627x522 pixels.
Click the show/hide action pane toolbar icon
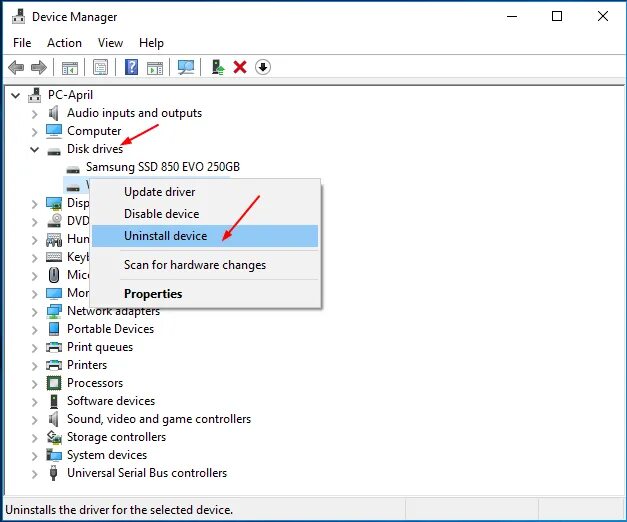point(155,68)
